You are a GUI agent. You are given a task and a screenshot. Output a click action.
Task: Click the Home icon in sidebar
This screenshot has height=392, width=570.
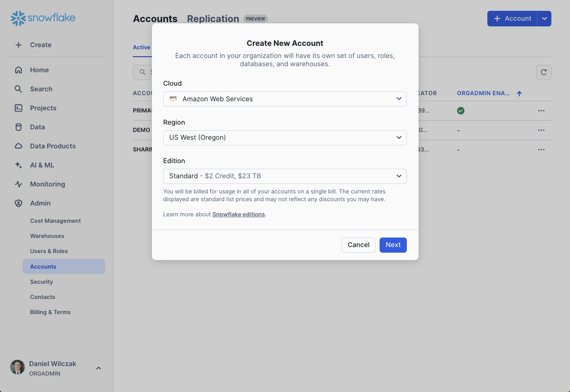tap(19, 70)
